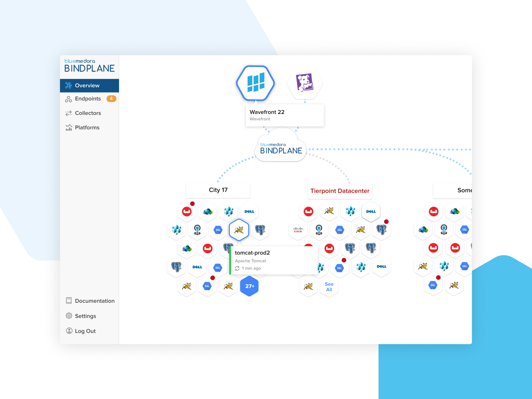Viewport: 532px width, 399px height.
Task: Select the Wavefront destination hexagon
Action: 255,83
